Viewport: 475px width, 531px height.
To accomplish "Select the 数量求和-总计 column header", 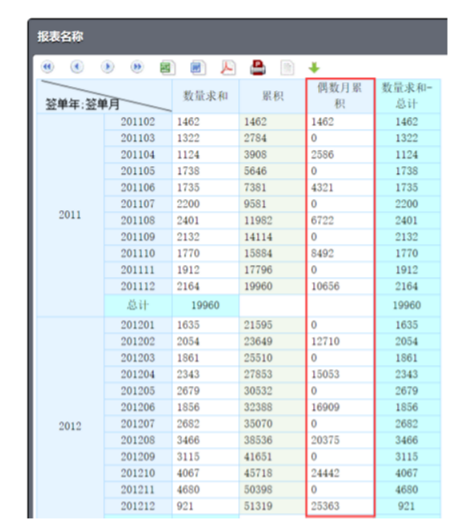I will pos(407,96).
